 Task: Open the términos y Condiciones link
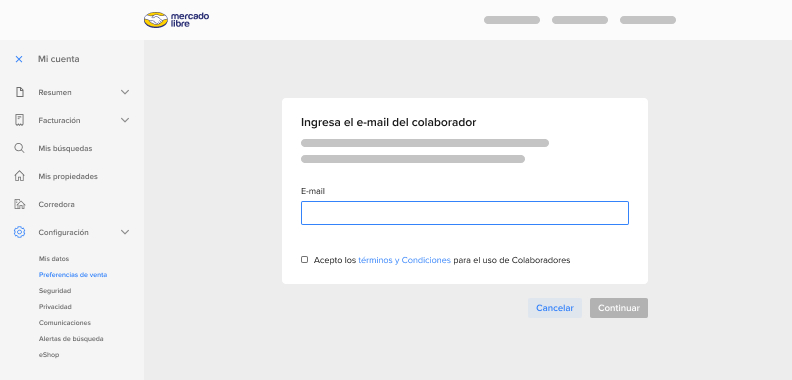coord(404,260)
